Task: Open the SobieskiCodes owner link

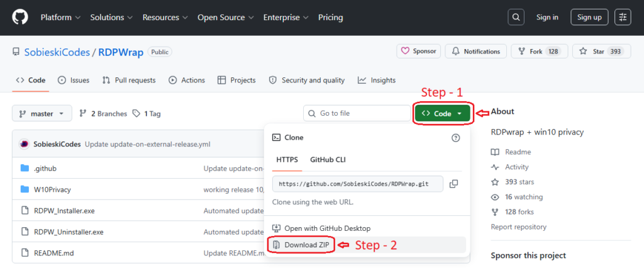Action: coord(57,52)
